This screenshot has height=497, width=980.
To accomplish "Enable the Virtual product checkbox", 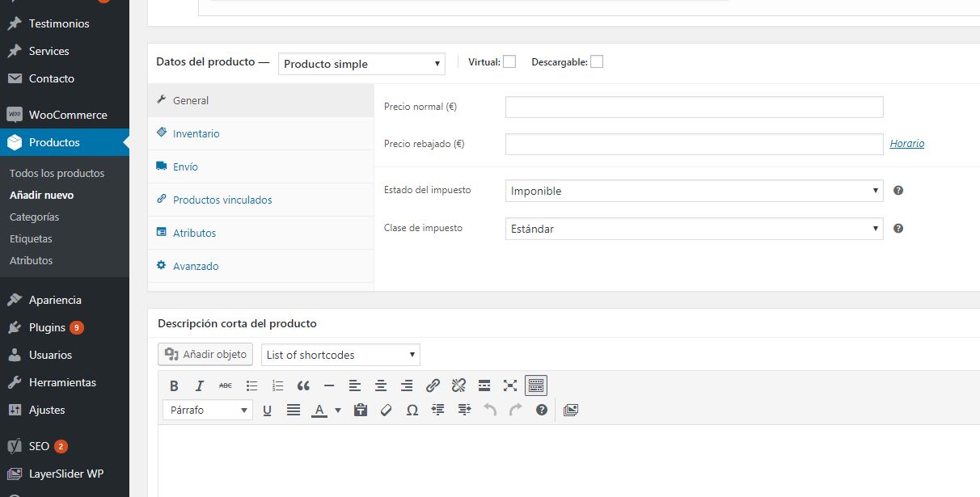I will (x=509, y=61).
